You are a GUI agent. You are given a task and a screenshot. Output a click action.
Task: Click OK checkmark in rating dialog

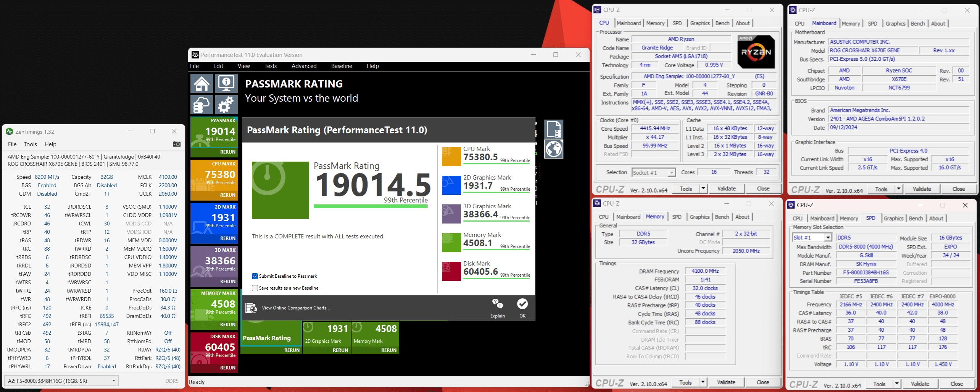click(x=522, y=304)
